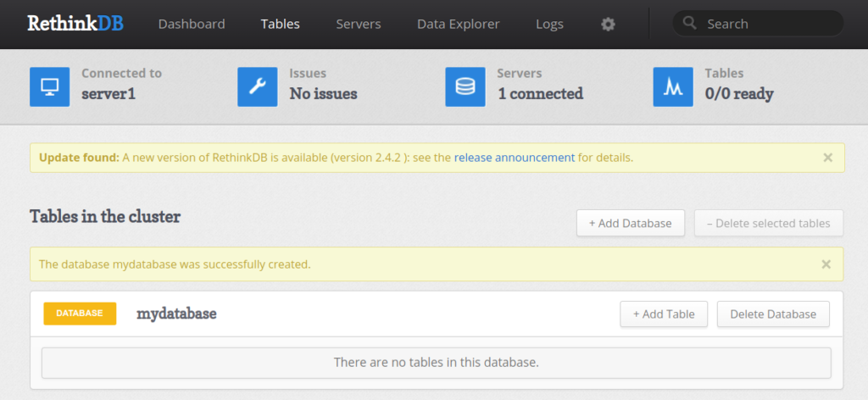The height and width of the screenshot is (400, 868).
Task: Click the Add Database button
Action: click(x=631, y=223)
